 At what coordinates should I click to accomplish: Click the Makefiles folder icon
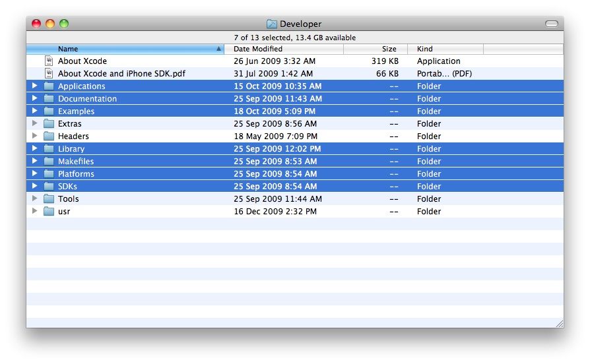point(49,162)
